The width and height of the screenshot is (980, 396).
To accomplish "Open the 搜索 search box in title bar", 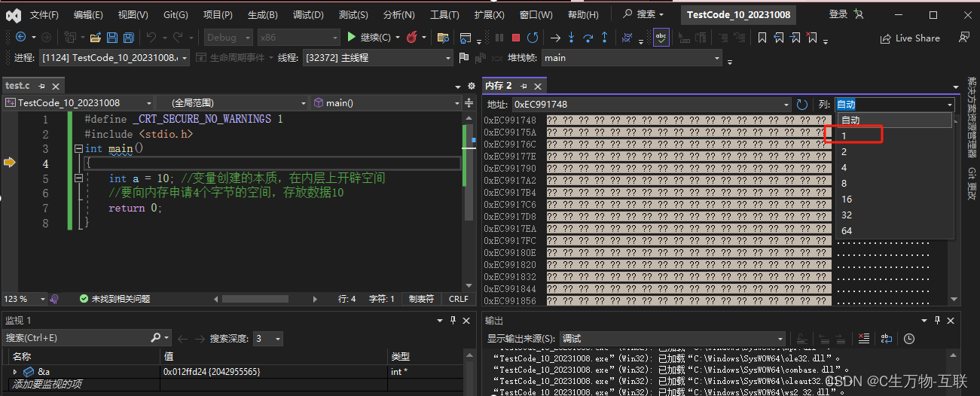I will [x=643, y=14].
